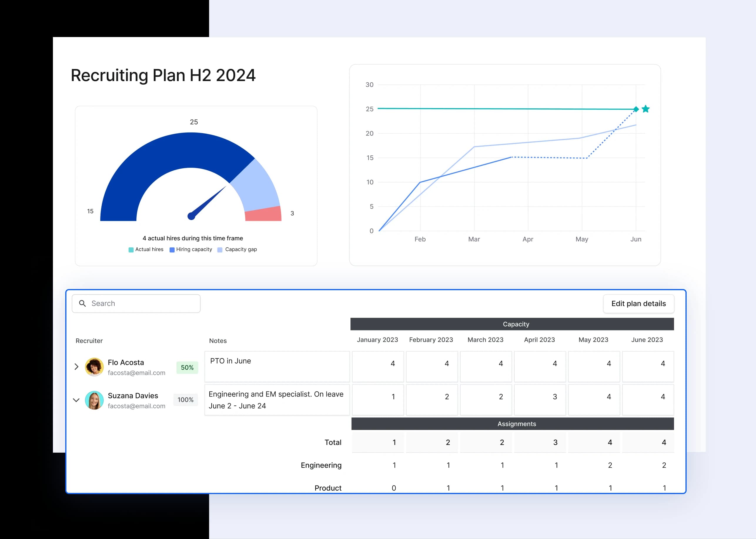Select the Assignments section header

tap(516, 424)
